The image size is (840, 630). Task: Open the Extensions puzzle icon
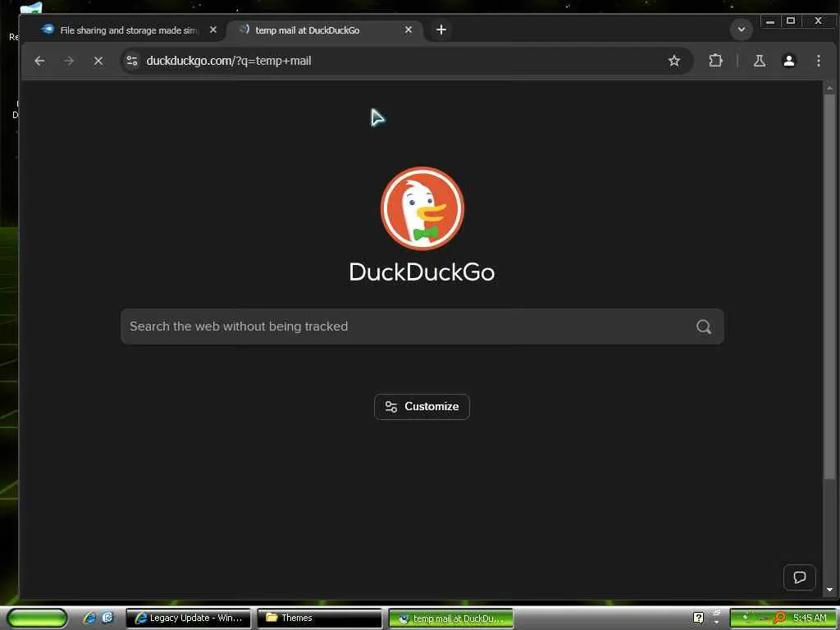click(x=715, y=61)
